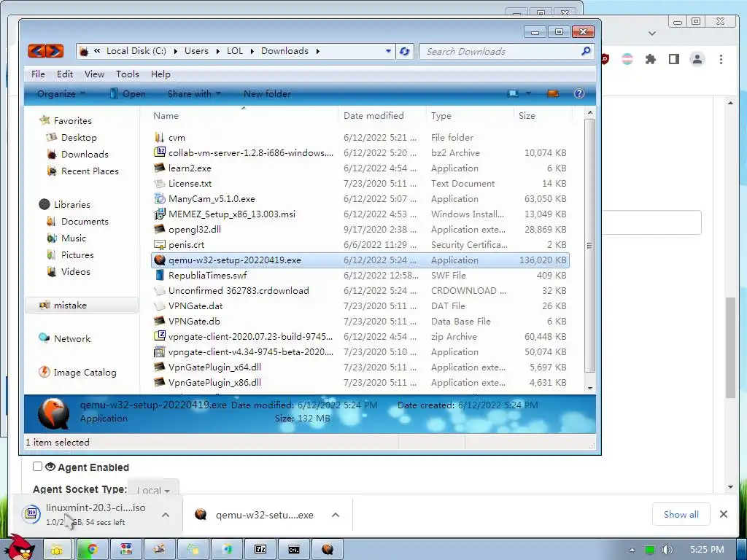
Task: Expand the Organize menu
Action: [61, 94]
